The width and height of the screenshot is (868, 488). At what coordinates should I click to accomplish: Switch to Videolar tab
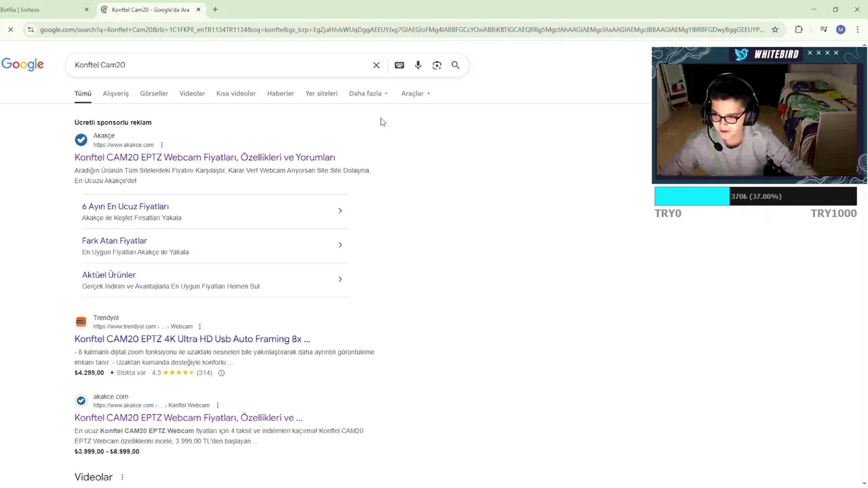click(x=192, y=94)
